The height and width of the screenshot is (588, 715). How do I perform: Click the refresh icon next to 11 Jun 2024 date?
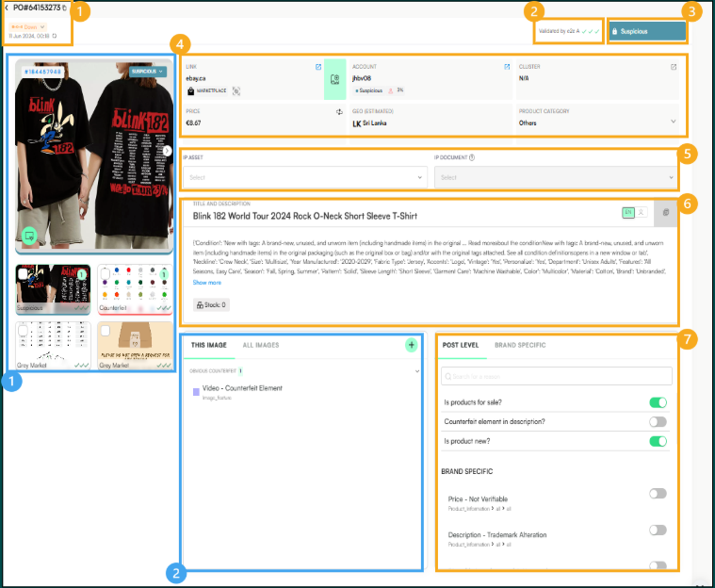[x=55, y=36]
